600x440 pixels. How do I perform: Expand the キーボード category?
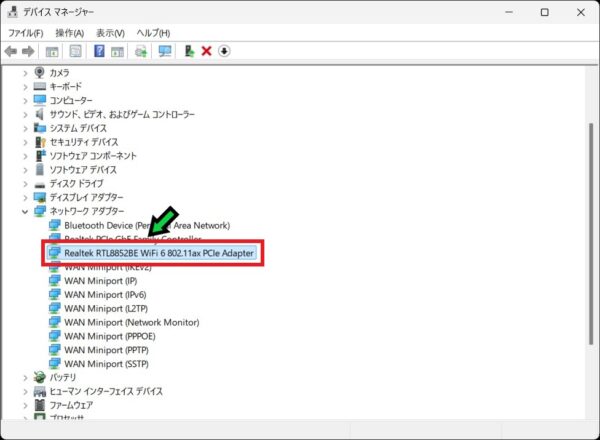click(25, 87)
